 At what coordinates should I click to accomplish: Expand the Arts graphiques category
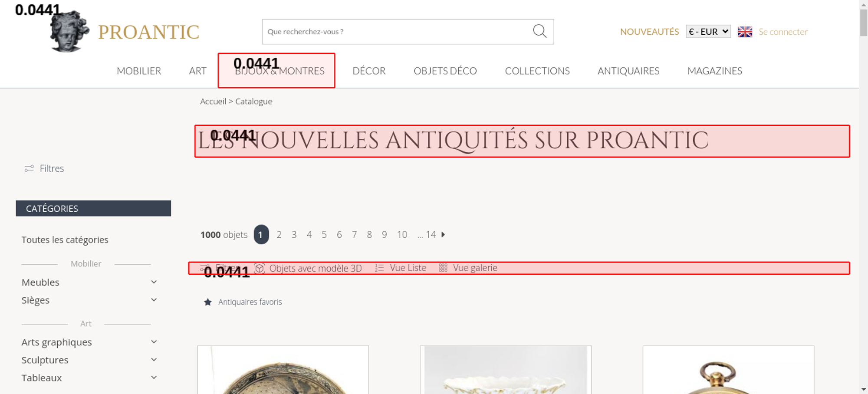coord(154,342)
